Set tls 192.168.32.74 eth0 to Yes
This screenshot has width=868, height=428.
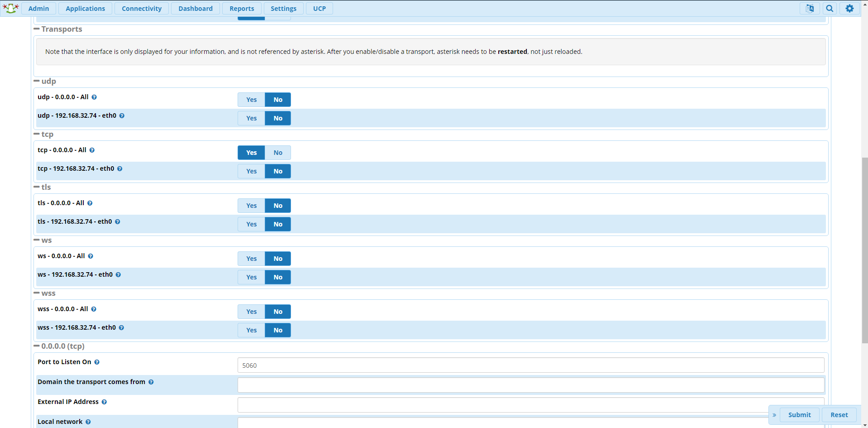tap(251, 224)
